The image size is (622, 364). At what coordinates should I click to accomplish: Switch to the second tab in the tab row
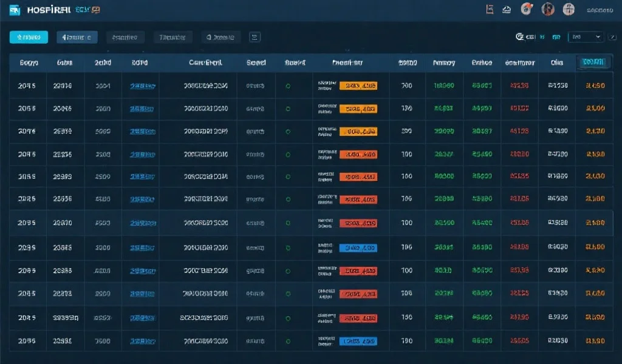coord(77,37)
